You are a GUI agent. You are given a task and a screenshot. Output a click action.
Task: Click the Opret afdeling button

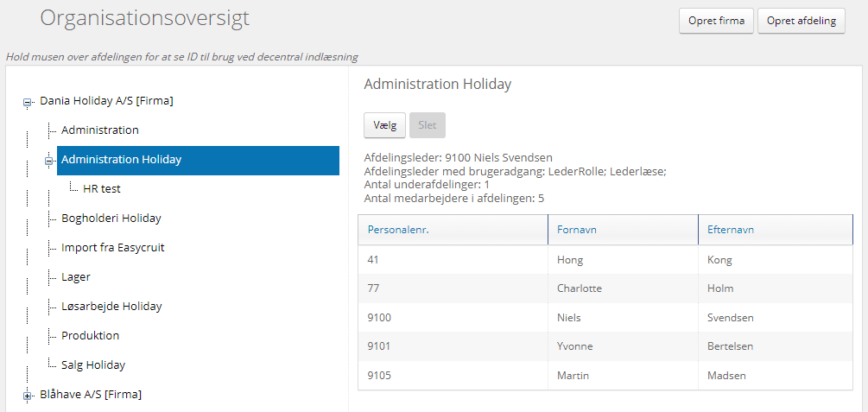[x=801, y=21]
